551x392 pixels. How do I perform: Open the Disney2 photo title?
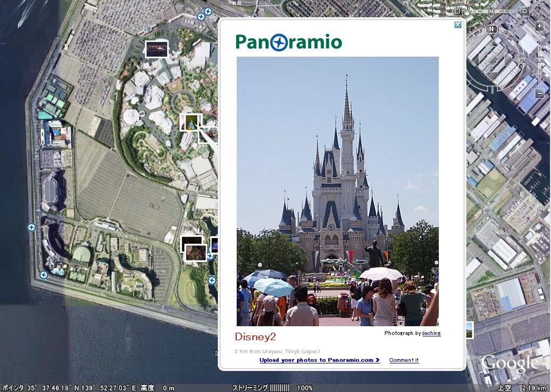[x=256, y=337]
